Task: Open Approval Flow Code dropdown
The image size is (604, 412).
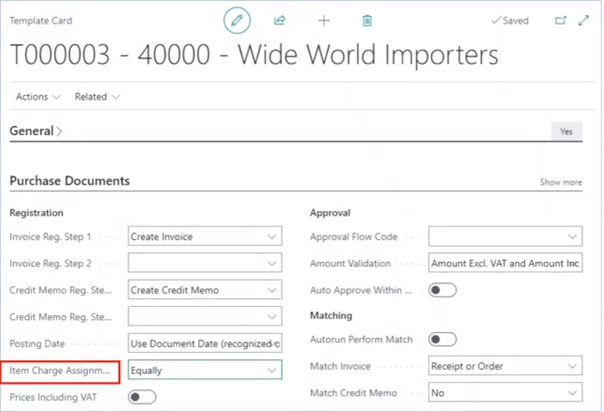Action: 504,237
